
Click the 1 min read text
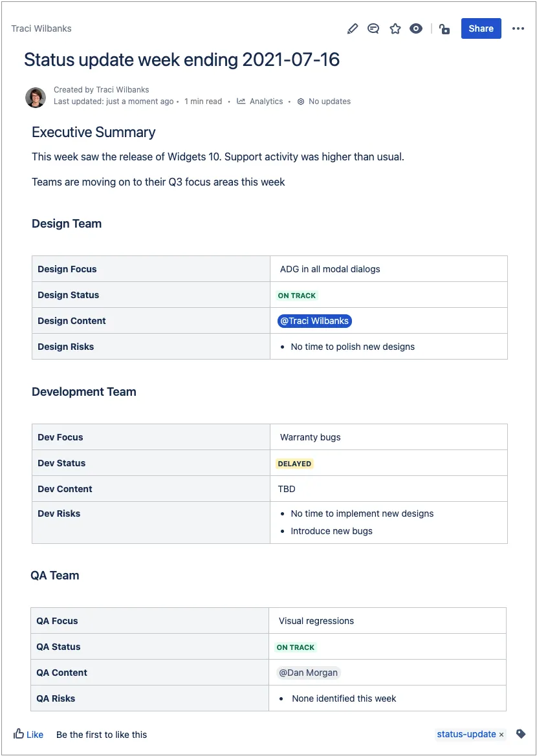pyautogui.click(x=203, y=102)
